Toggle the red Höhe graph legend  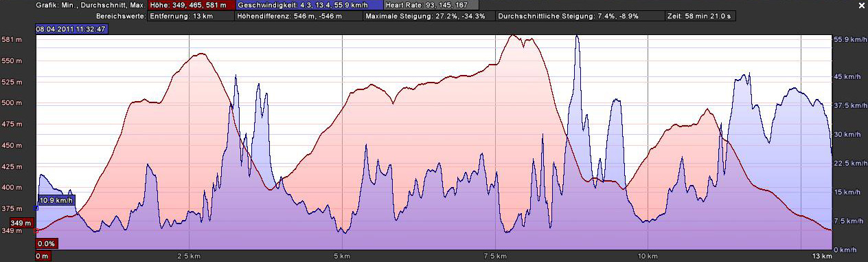[x=192, y=5]
